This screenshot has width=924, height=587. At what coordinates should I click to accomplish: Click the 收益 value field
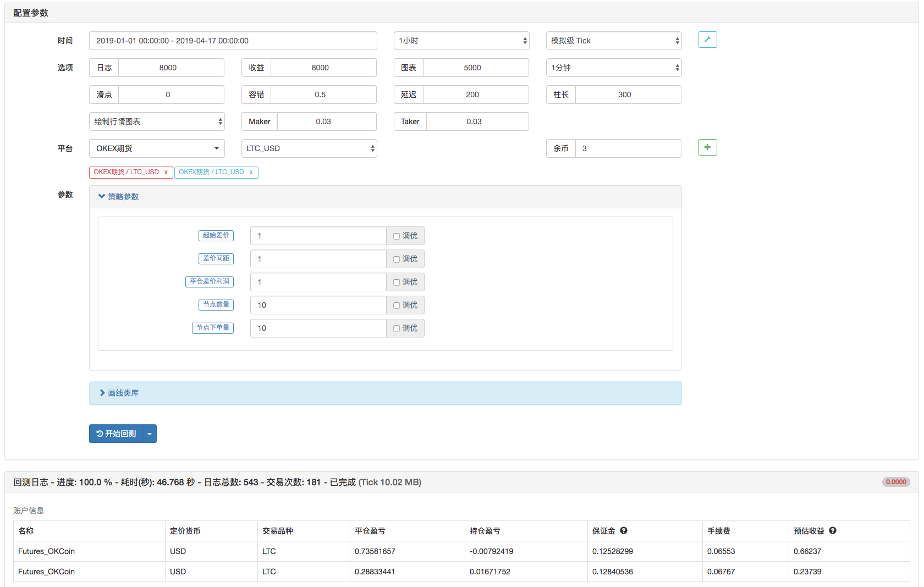coord(323,68)
